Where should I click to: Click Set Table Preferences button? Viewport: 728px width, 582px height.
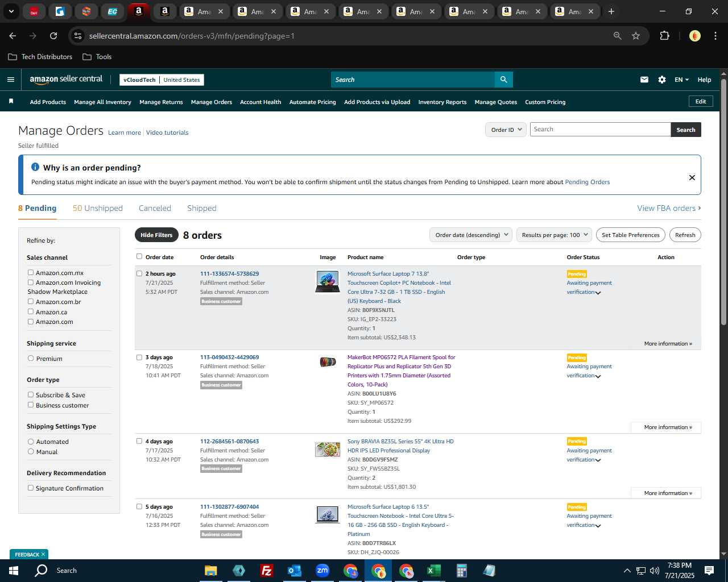[x=630, y=235]
